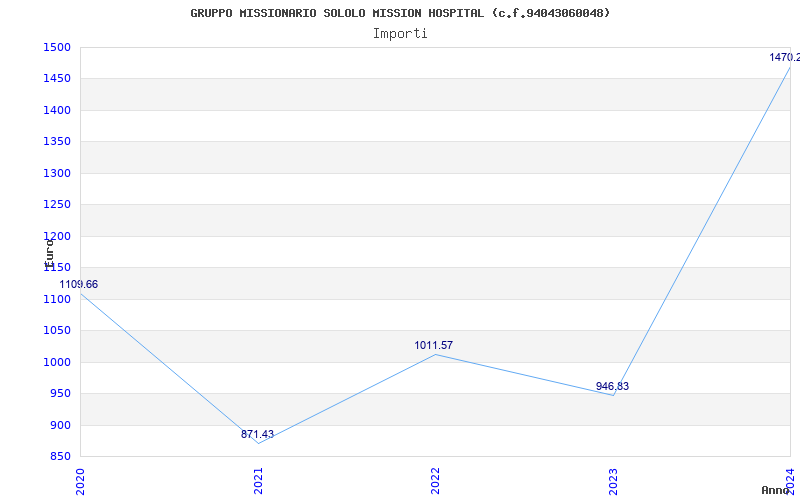Screen dimensions: 800x500
Task: Click the 1350 y-axis value
Action: point(57,142)
